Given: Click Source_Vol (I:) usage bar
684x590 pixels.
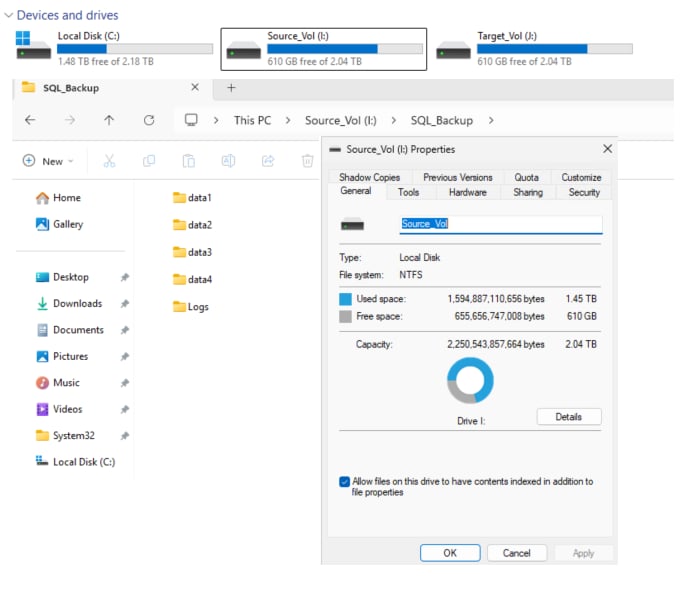Looking at the screenshot, I should [x=345, y=48].
